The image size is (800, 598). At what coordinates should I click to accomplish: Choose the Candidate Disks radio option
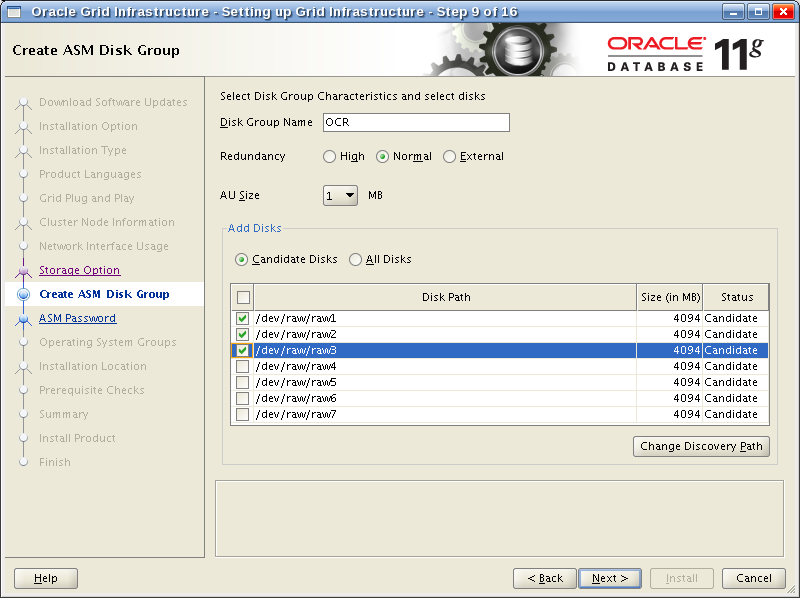241,260
